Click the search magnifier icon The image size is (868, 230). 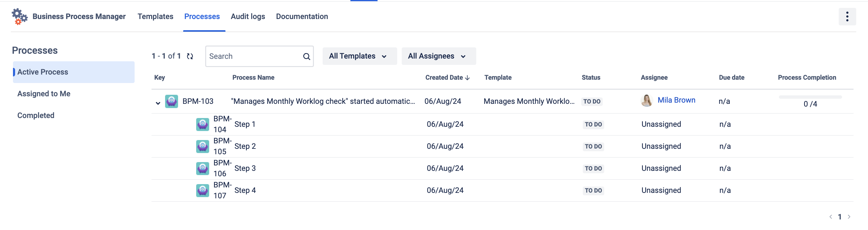[x=306, y=56]
